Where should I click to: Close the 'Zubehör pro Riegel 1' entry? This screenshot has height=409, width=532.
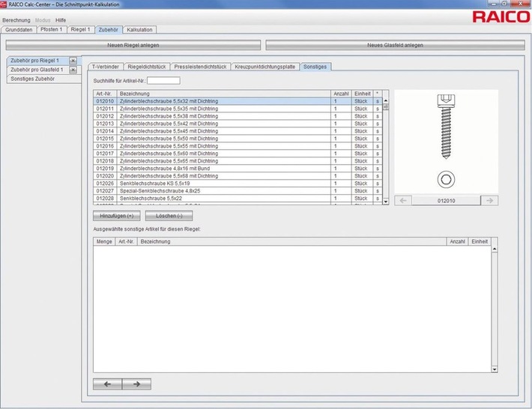pos(73,60)
